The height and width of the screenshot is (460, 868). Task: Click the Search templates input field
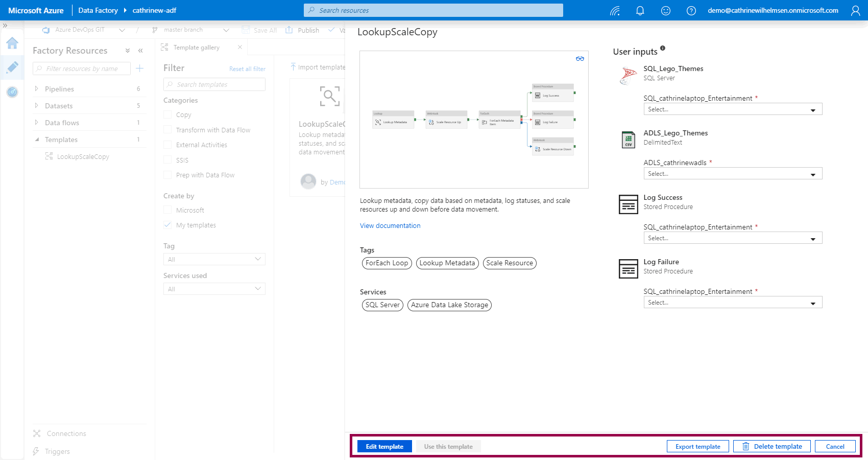click(214, 84)
